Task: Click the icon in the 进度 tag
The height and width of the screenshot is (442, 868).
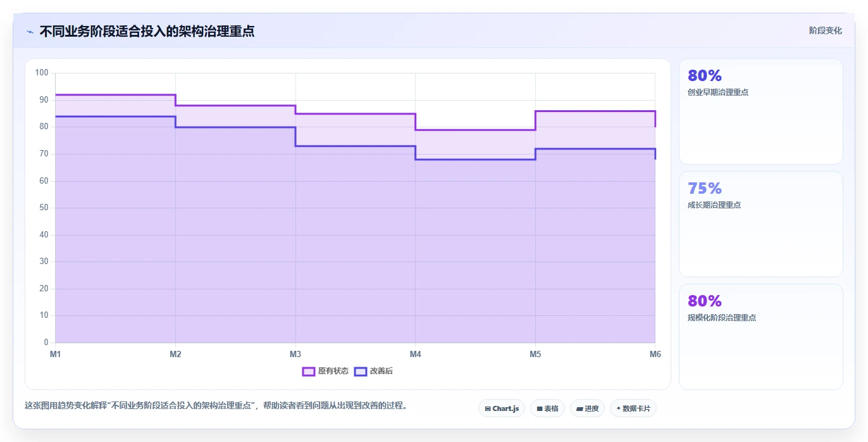Action: [580, 409]
